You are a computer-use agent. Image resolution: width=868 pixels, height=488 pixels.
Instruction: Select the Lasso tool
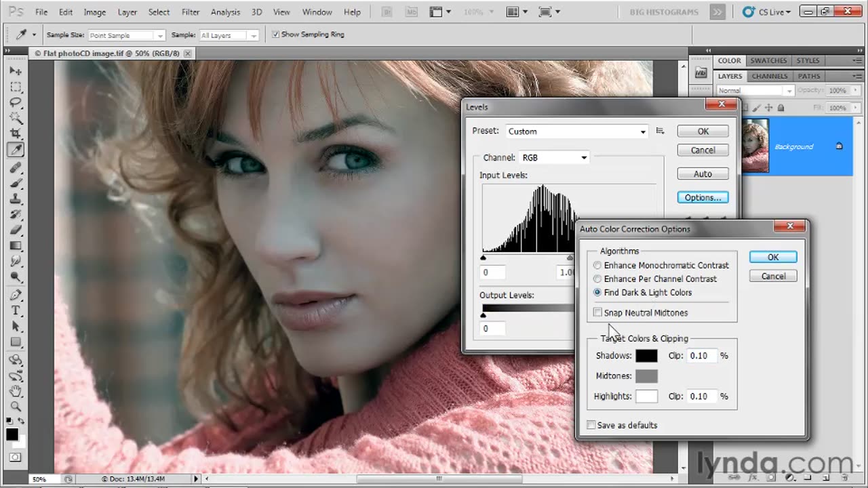[x=16, y=102]
